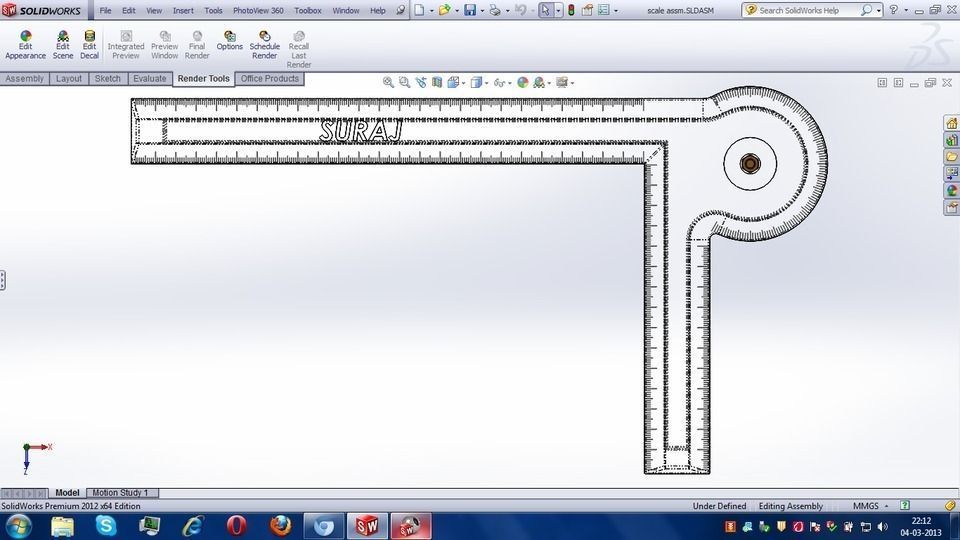Open the Windows Start button
This screenshot has height=540, width=960.
(x=18, y=526)
